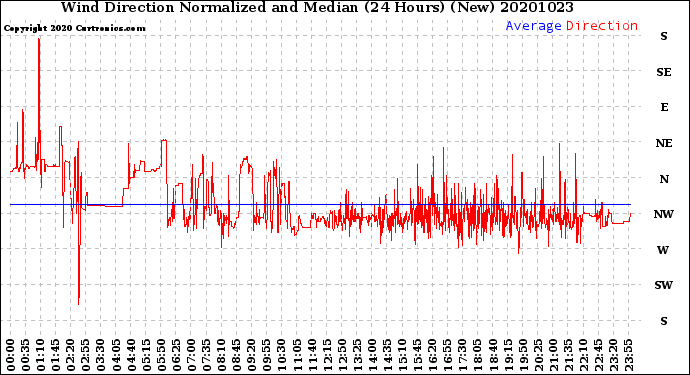This screenshot has width=690, height=375.
Task: Click the 21:35 time label
Action: point(568,355)
